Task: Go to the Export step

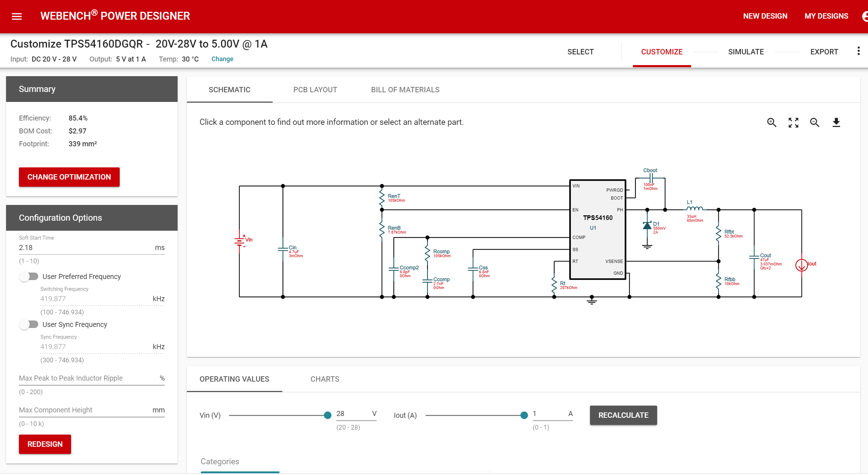Action: coord(824,52)
